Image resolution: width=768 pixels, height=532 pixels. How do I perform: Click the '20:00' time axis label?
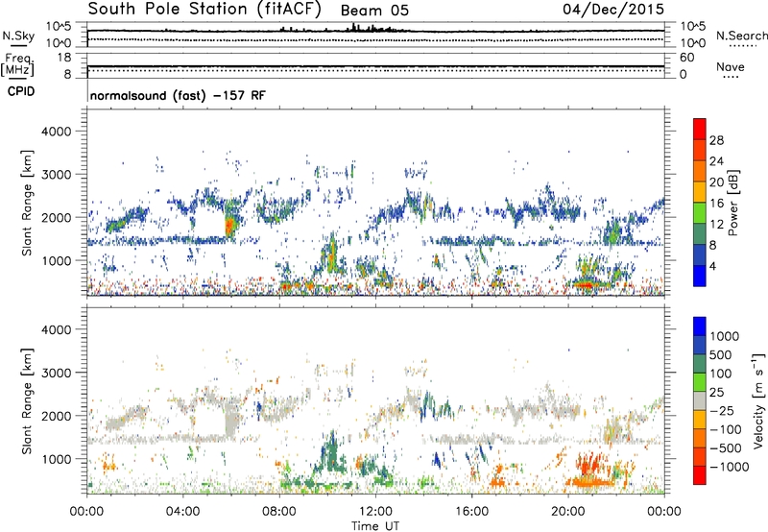[x=567, y=512]
